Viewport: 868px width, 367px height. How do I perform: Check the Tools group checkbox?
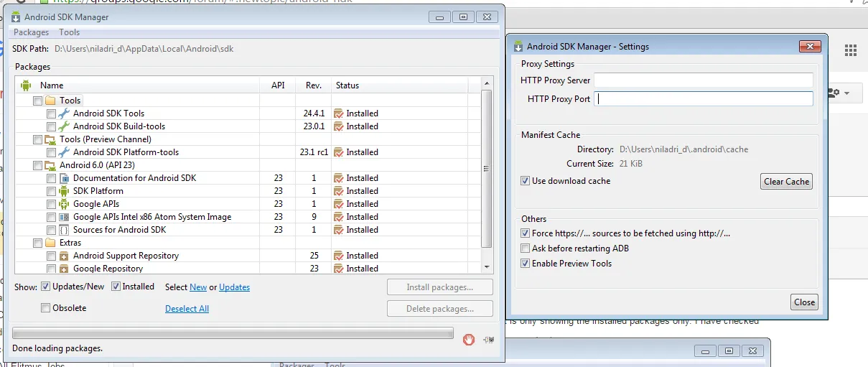[37, 101]
